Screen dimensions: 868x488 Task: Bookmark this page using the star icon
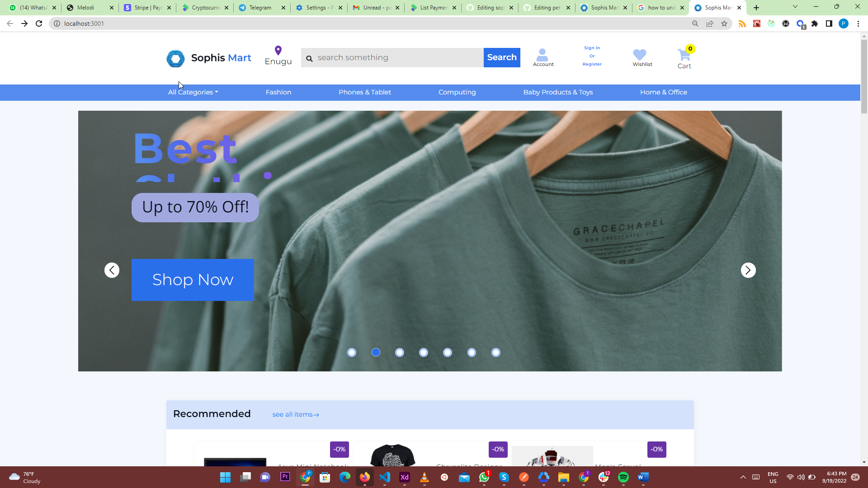[x=725, y=23]
